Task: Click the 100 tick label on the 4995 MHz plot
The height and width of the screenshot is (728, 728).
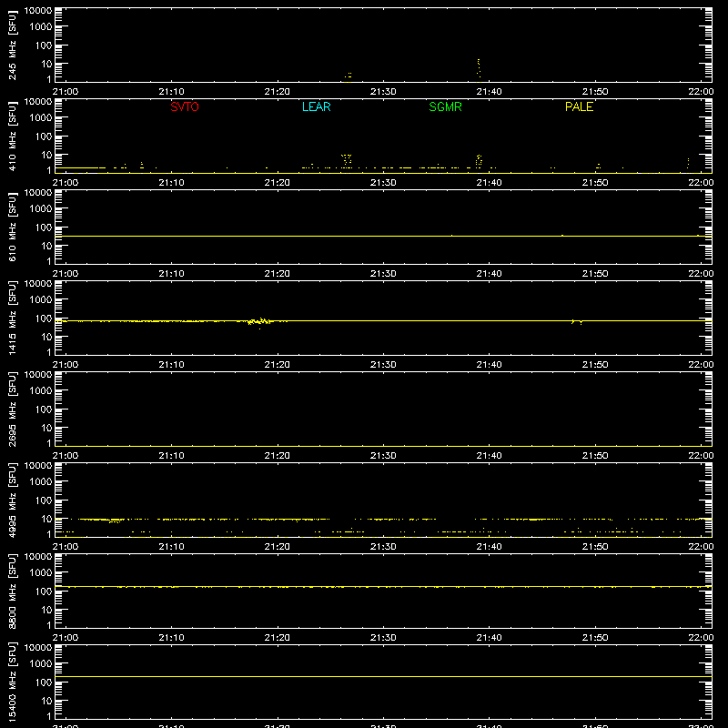Action: coord(44,500)
